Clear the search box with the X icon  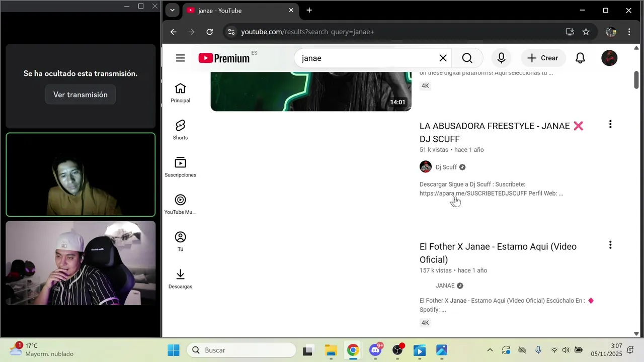tap(443, 58)
